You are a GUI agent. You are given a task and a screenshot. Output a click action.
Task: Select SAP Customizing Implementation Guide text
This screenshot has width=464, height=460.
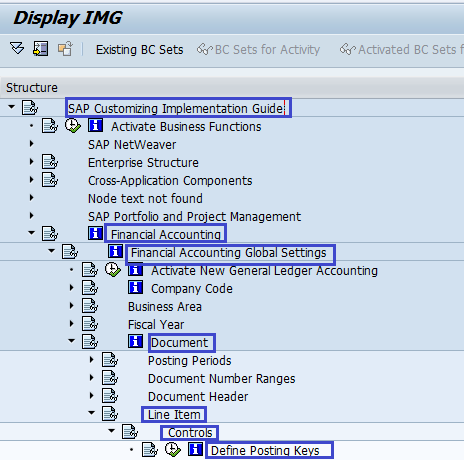(x=176, y=108)
